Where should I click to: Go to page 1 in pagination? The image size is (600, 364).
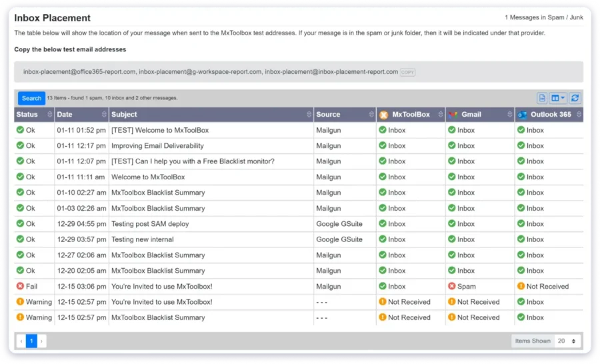(31, 341)
